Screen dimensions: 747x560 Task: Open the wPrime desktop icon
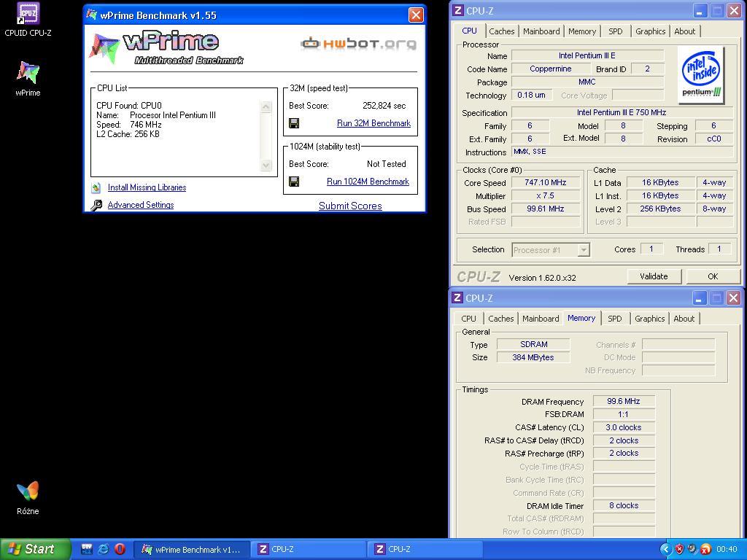28,79
